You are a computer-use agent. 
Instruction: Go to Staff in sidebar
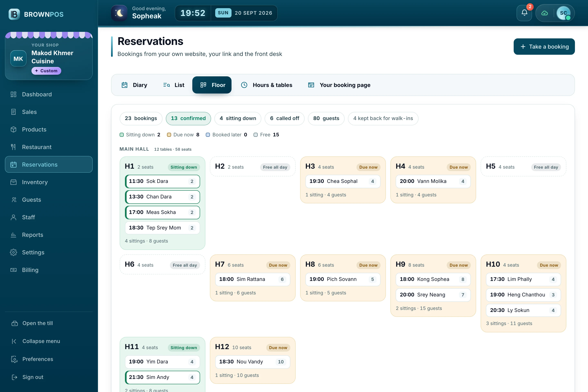(49, 217)
